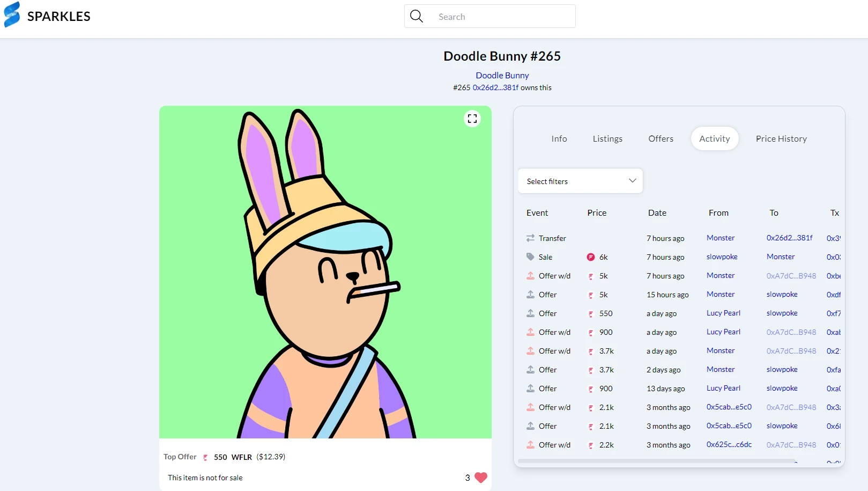
Task: Open transaction link in Sale row
Action: tap(834, 257)
